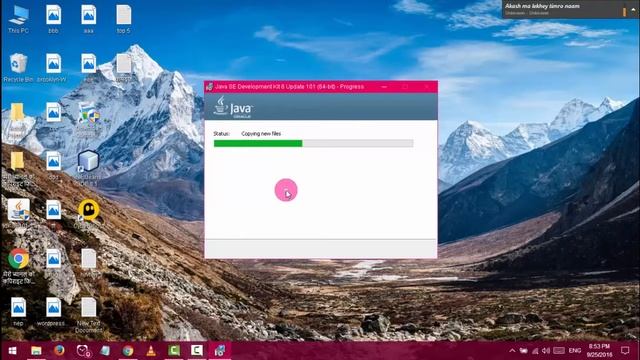Click the installation progress bar

[313, 143]
